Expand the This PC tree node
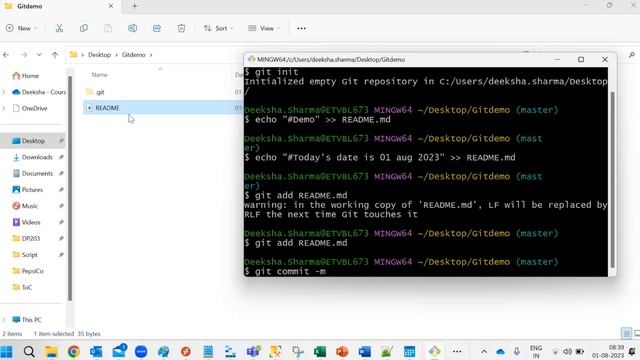The height and width of the screenshot is (360, 640). pos(4,320)
